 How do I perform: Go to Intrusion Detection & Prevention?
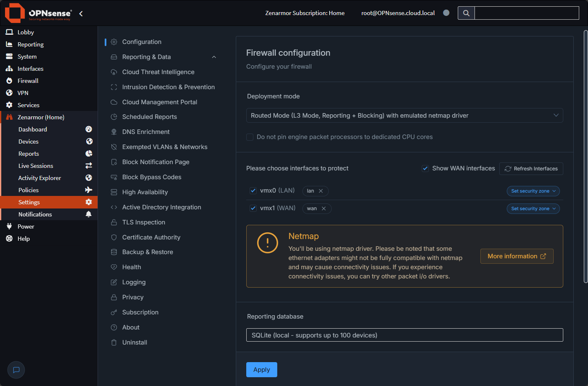[x=168, y=87]
